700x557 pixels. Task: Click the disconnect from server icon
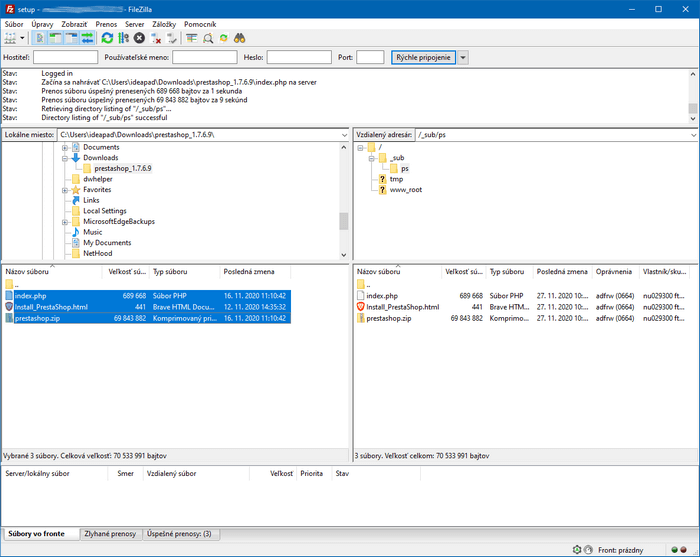click(x=156, y=38)
